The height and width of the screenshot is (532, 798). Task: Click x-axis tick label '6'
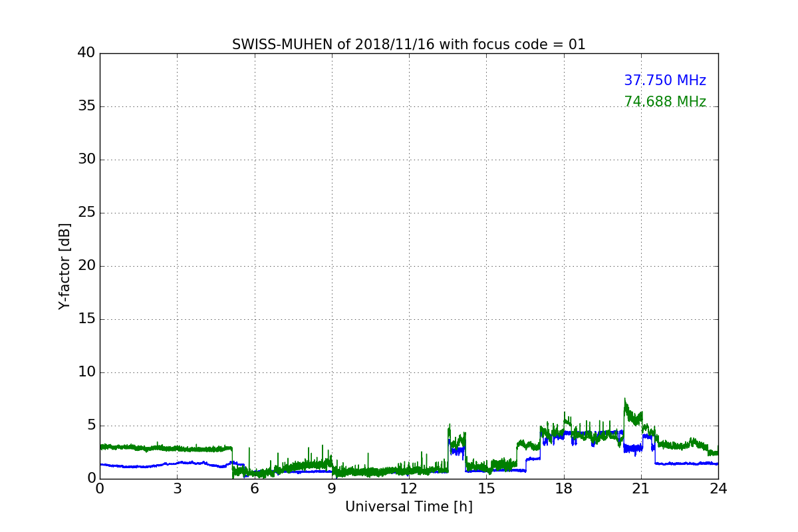(x=254, y=489)
